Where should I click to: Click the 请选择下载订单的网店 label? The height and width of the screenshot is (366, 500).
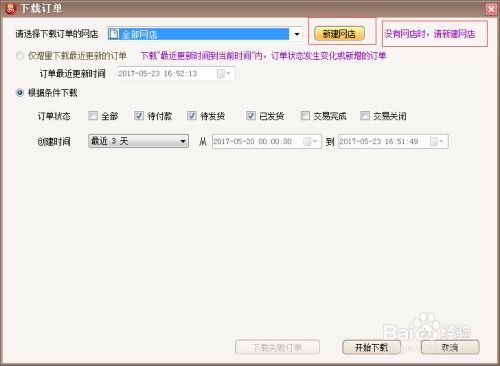point(57,34)
